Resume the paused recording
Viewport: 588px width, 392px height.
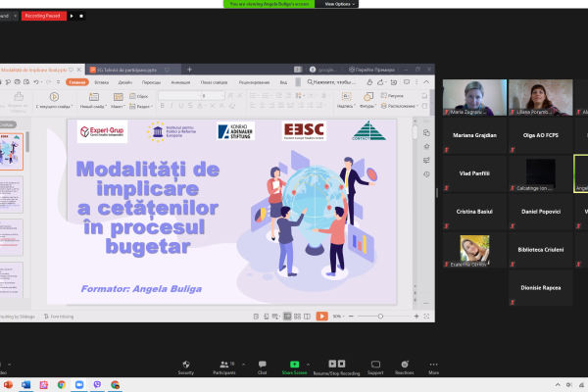(72, 16)
